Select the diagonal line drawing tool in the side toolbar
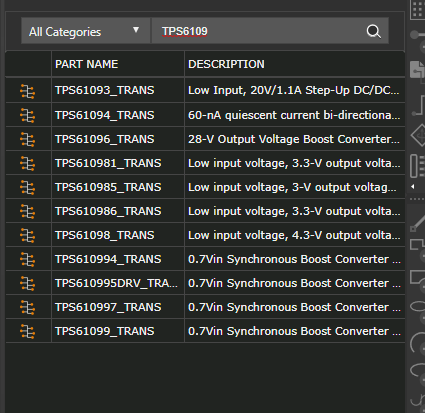 [x=417, y=223]
